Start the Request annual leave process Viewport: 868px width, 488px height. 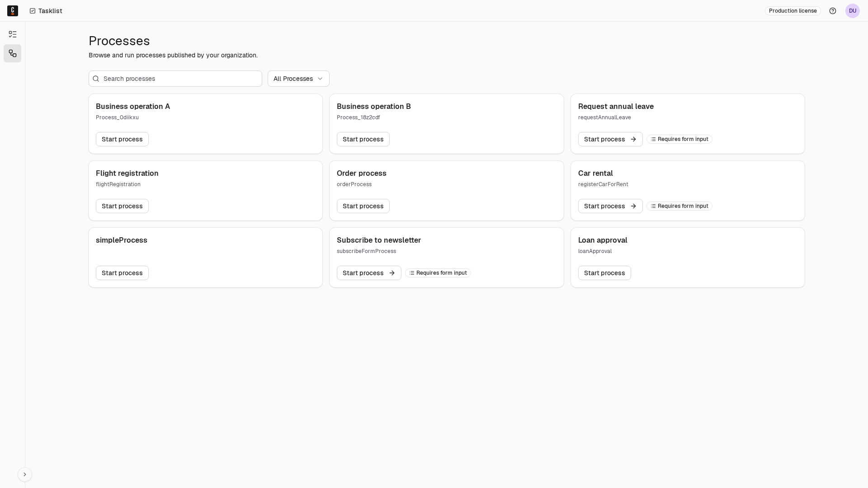pos(610,139)
